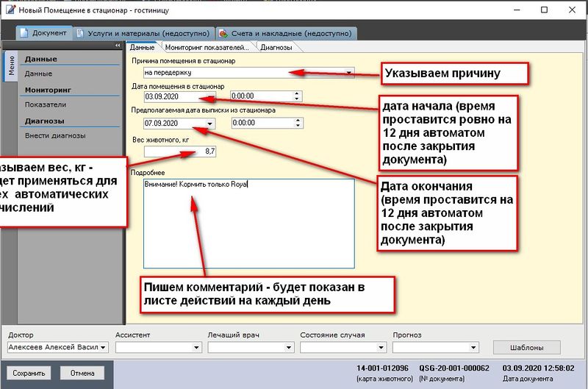Open the Ассистент dropdown
588x389 pixels.
click(x=196, y=347)
